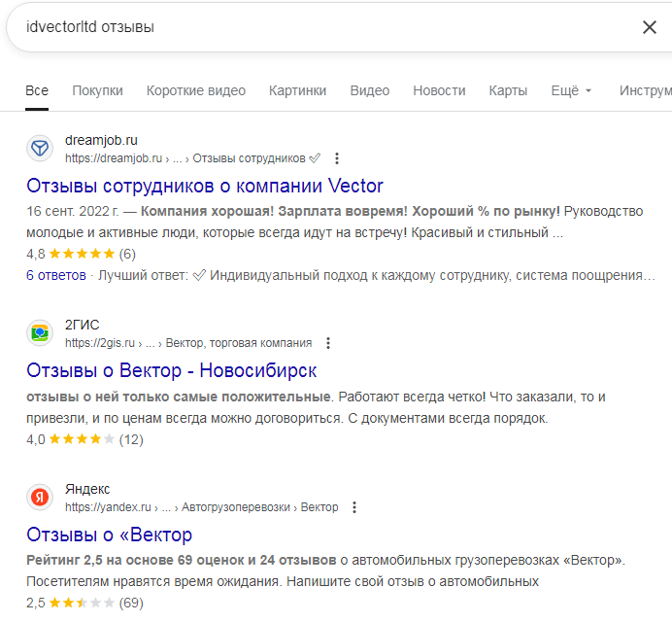Clear the search query with X icon
Image resolution: width=672 pixels, height=622 pixels.
(x=650, y=27)
